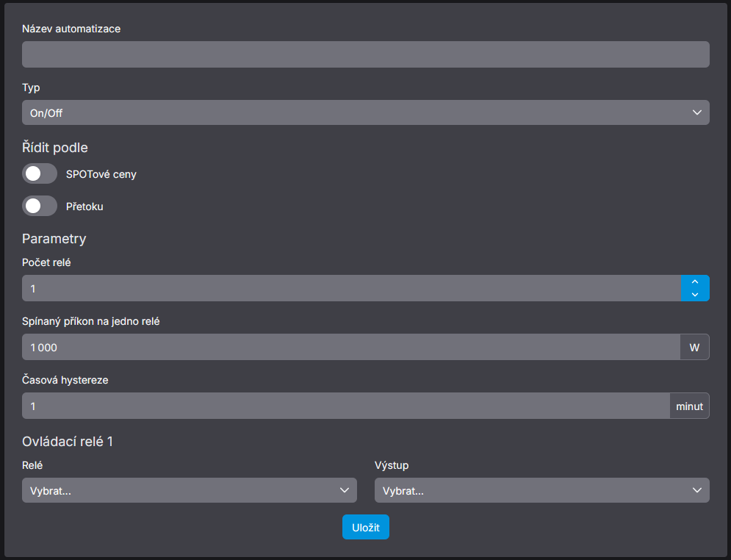This screenshot has height=560, width=731.
Task: Click the Spínaný příkon na jedno relé field
Action: (351, 347)
